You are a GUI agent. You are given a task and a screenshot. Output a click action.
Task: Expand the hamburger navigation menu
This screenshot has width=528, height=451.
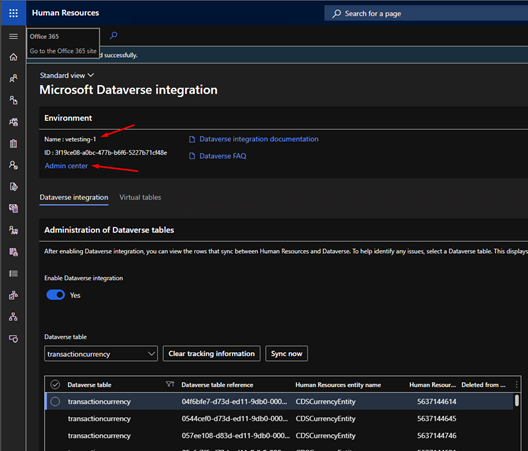coord(13,36)
